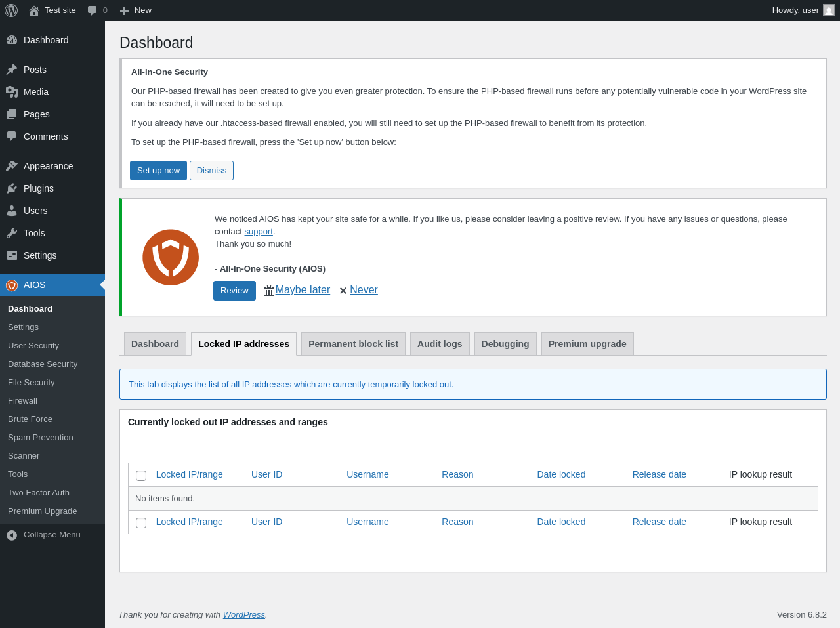Sort by Reason in header row
This screenshot has height=628, width=840.
click(457, 474)
